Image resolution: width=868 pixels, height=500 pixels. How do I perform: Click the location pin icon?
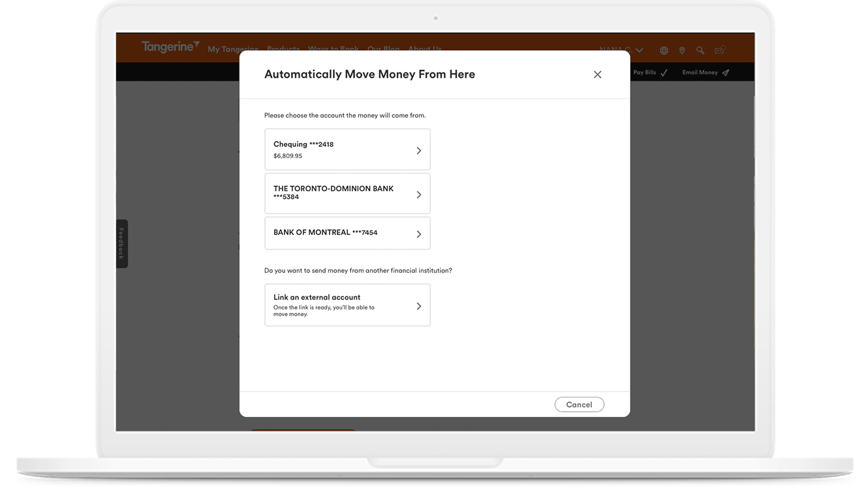[682, 50]
